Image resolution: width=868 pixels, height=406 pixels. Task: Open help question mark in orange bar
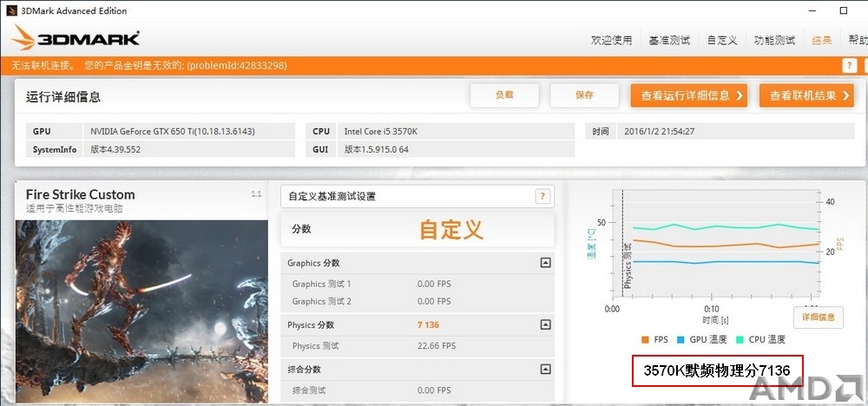click(x=849, y=65)
